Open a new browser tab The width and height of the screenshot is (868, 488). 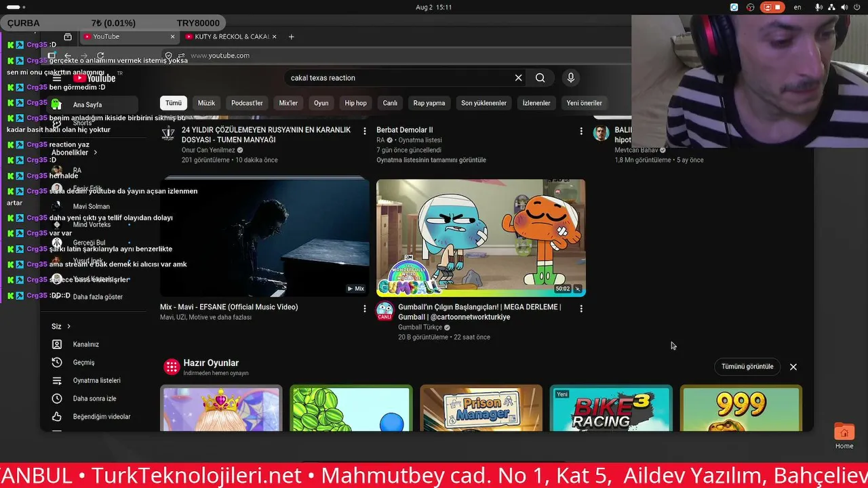pyautogui.click(x=292, y=37)
